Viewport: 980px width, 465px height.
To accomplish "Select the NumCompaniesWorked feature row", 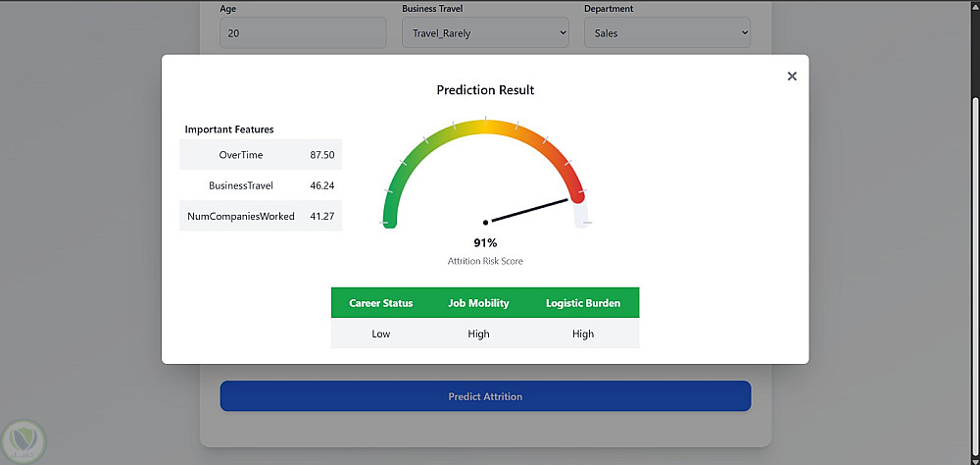I will point(261,216).
